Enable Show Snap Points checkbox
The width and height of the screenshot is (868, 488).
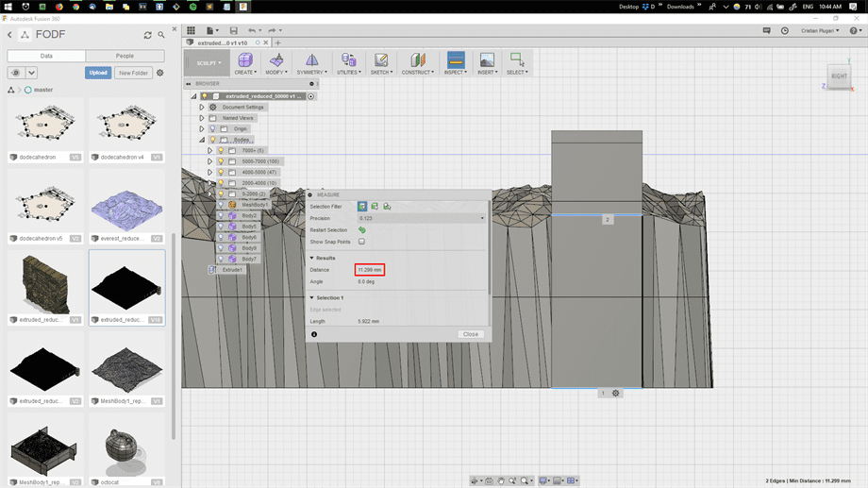click(361, 242)
